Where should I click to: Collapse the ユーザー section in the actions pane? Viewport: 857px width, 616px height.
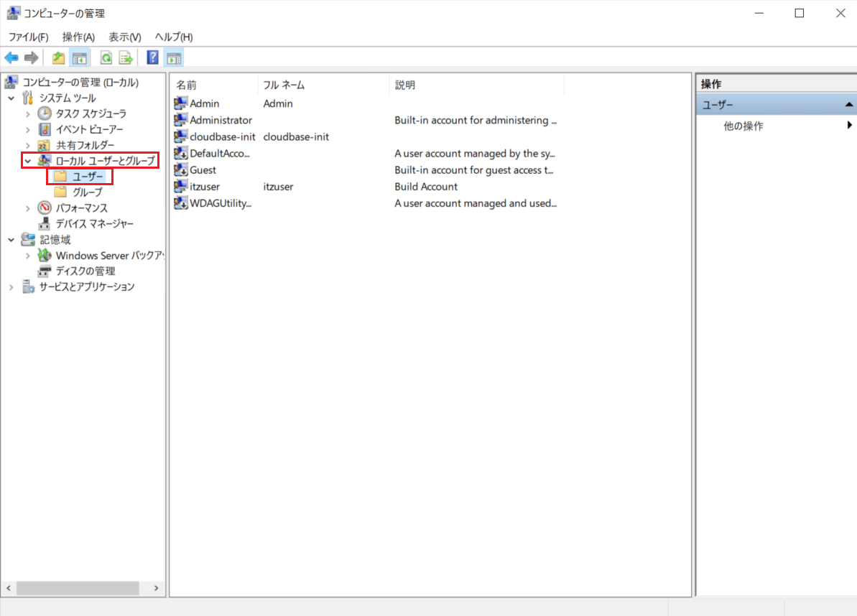coord(848,105)
